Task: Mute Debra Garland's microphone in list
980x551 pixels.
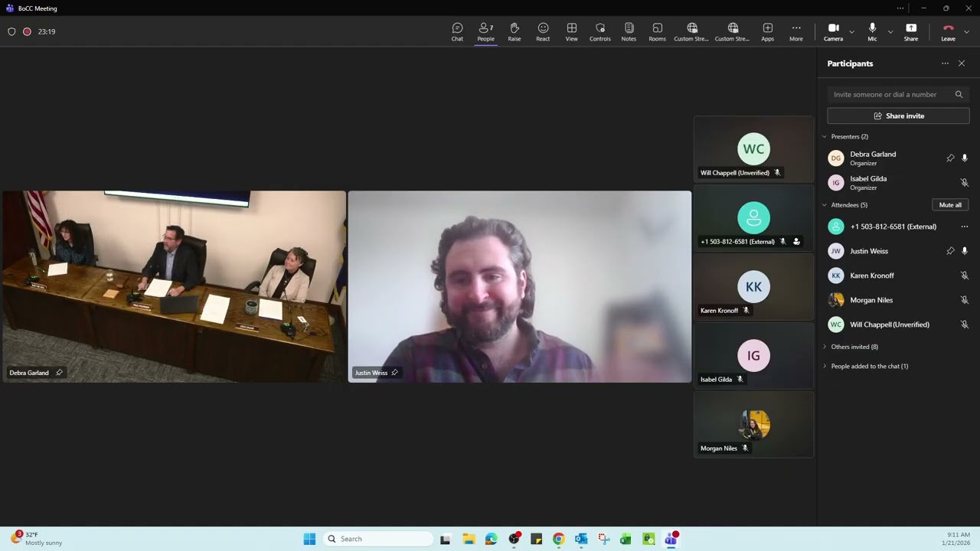Action: 965,158
